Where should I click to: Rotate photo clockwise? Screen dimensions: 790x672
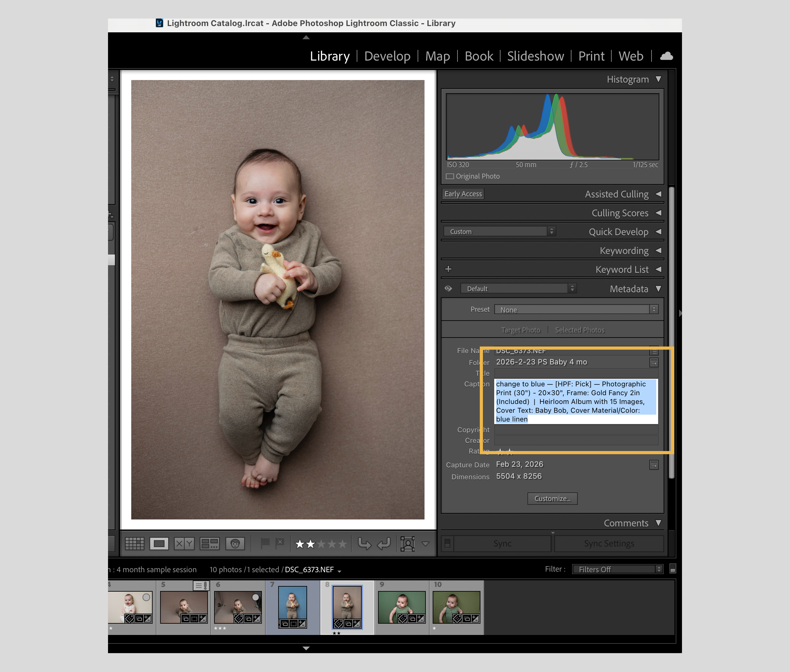384,544
